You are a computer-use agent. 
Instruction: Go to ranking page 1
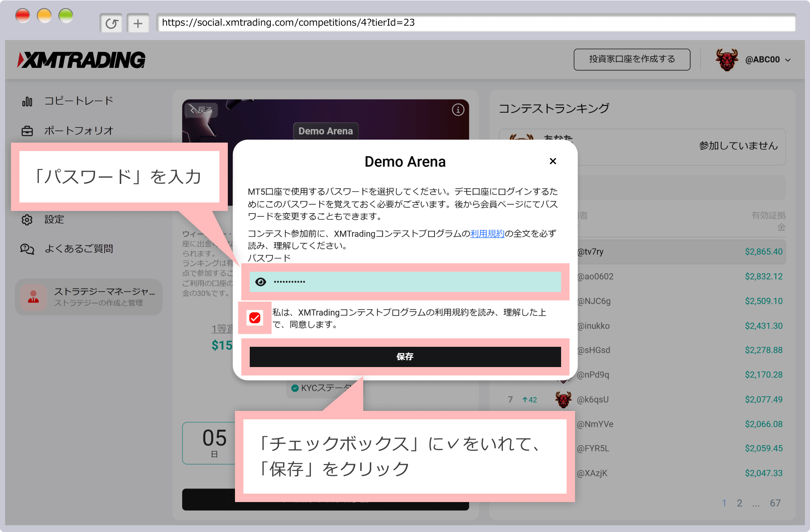point(724,503)
